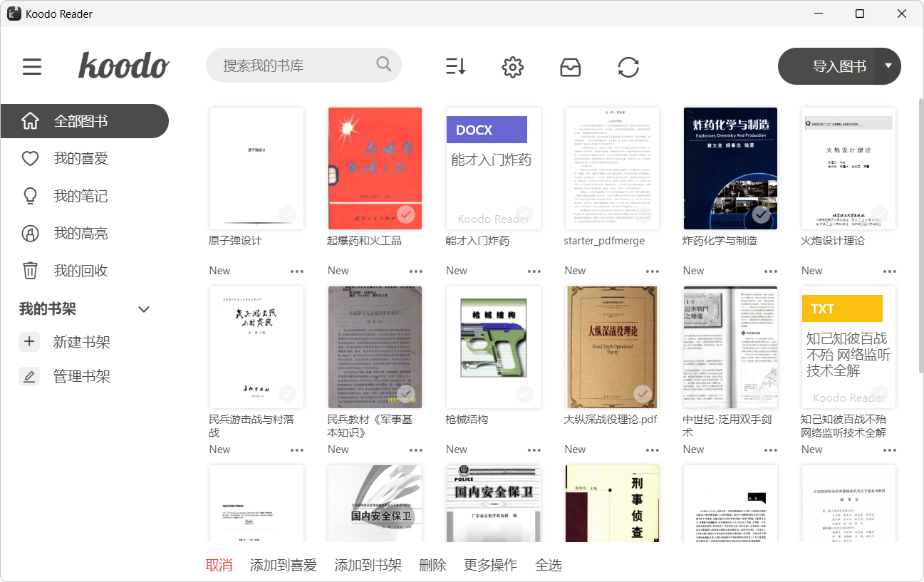Image resolution: width=924 pixels, height=582 pixels.
Task: Click the backup inbox icon
Action: tap(571, 67)
